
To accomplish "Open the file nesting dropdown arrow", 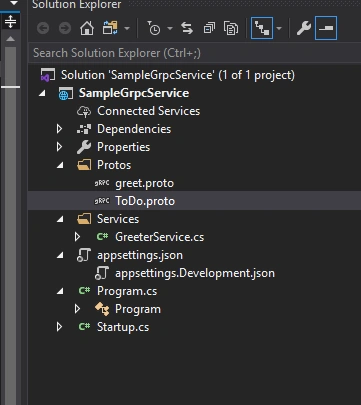I will (x=279, y=29).
